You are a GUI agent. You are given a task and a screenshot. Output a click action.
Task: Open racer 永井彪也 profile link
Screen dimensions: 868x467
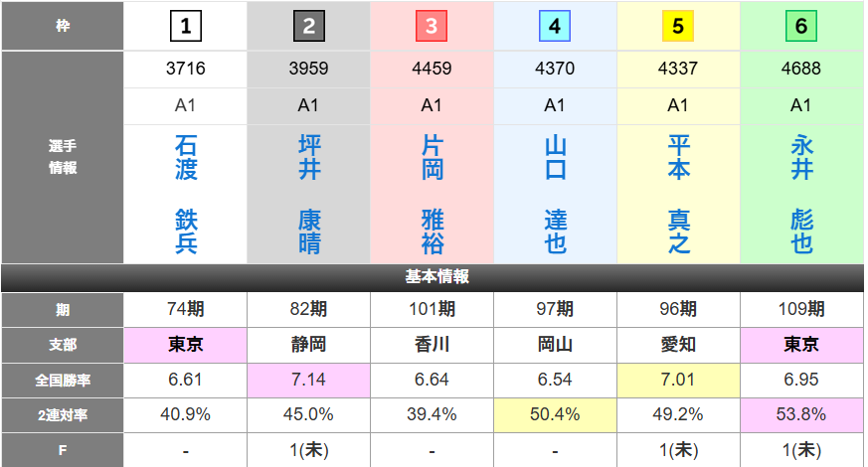click(x=801, y=195)
